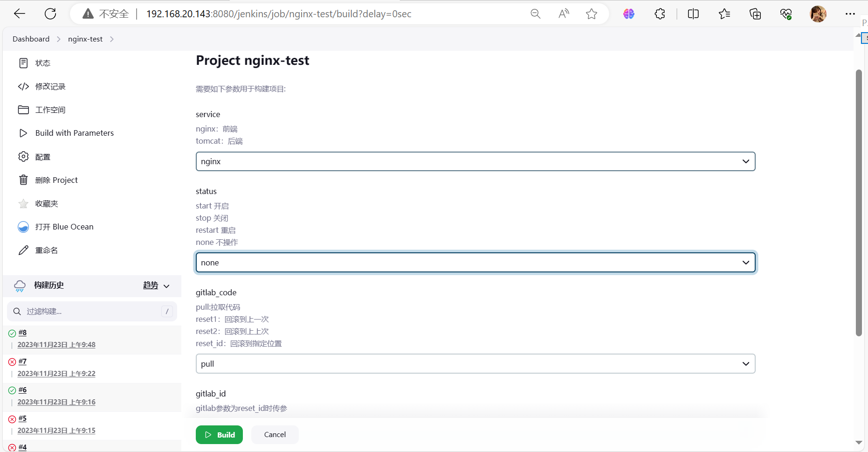This screenshot has height=452, width=868.
Task: Click the 收藏夹 star icon
Action: tap(23, 203)
